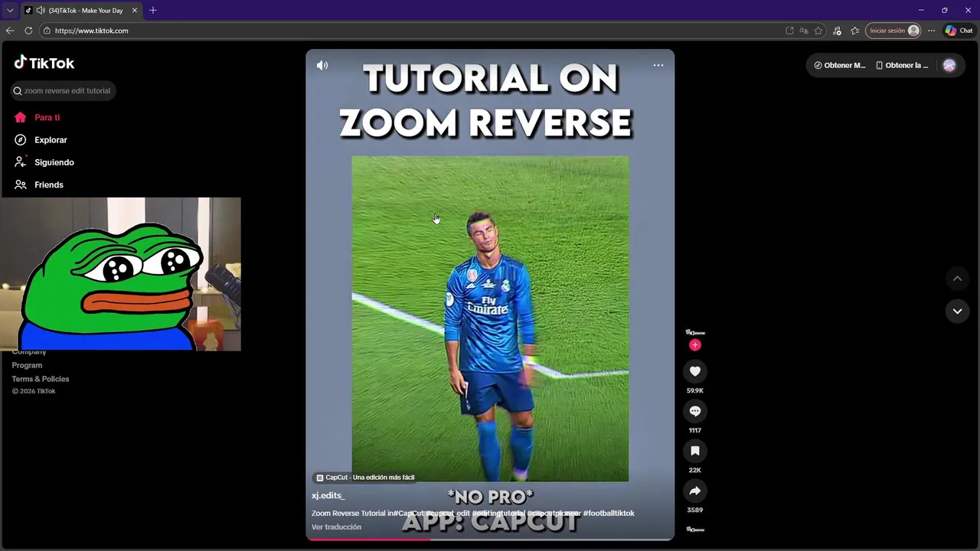Click browser back arrow
This screenshot has height=551, width=980.
pos(10,31)
